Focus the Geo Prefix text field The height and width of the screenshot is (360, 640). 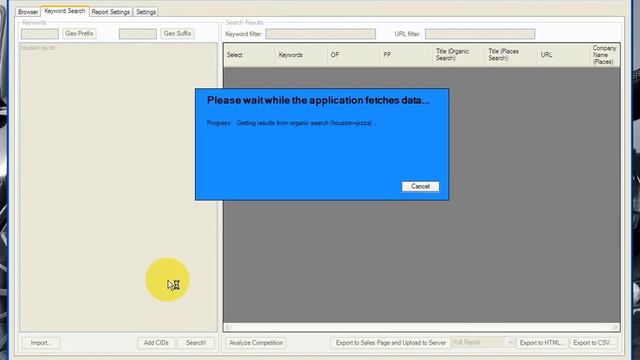point(40,34)
